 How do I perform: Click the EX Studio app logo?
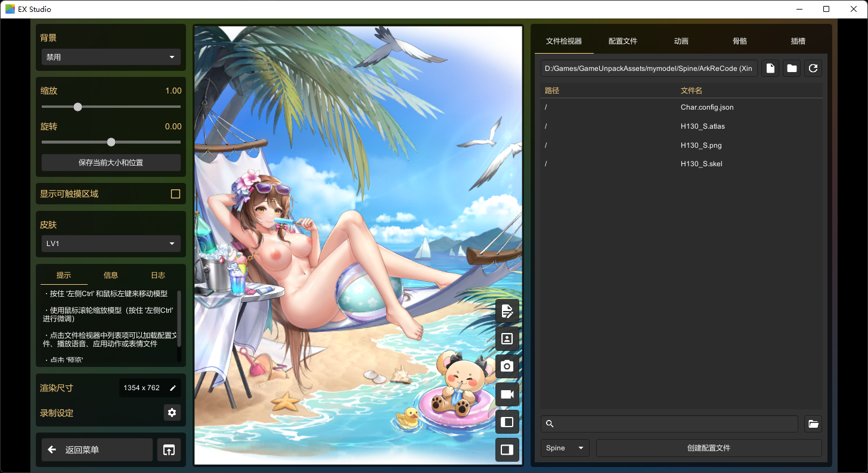(x=10, y=9)
